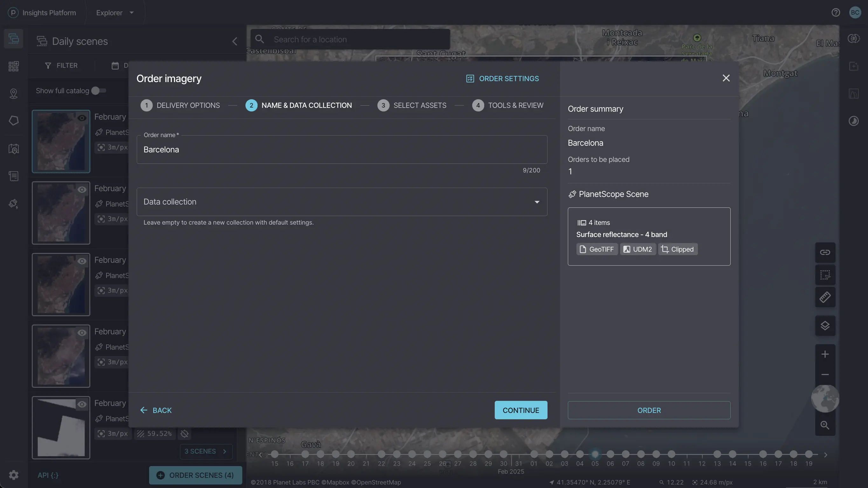Select the fifth scene thumbnail with cloud cover
Image resolution: width=868 pixels, height=488 pixels.
click(61, 428)
